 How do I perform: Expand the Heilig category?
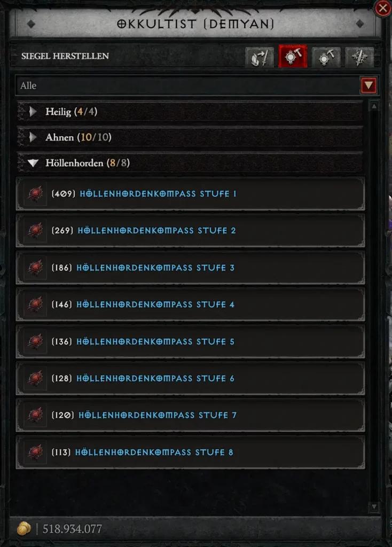coord(190,112)
